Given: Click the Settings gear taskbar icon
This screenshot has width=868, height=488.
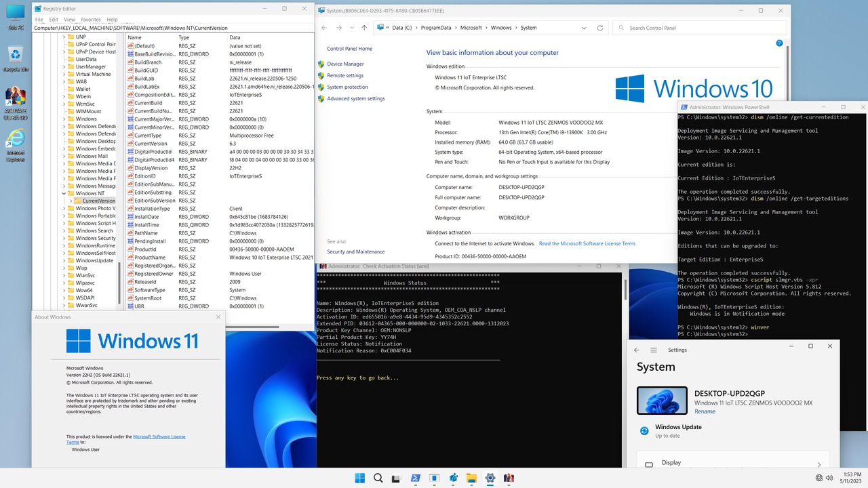Looking at the screenshot, I should [490, 478].
